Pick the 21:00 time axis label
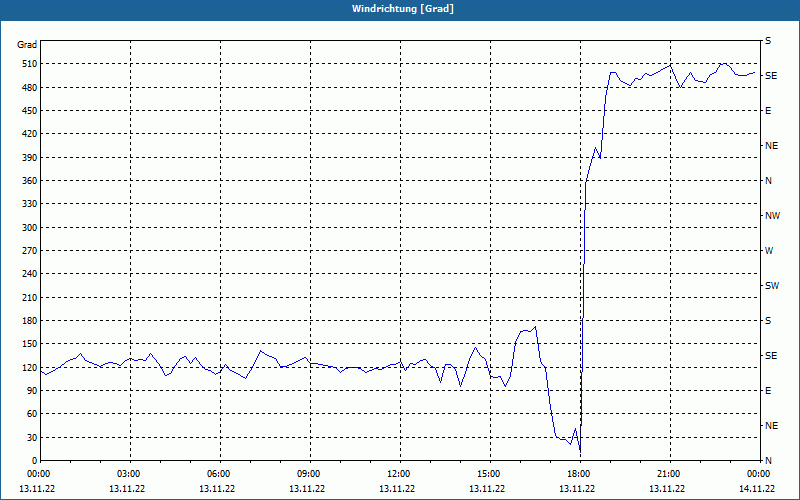Image resolution: width=800 pixels, height=500 pixels. (x=669, y=474)
